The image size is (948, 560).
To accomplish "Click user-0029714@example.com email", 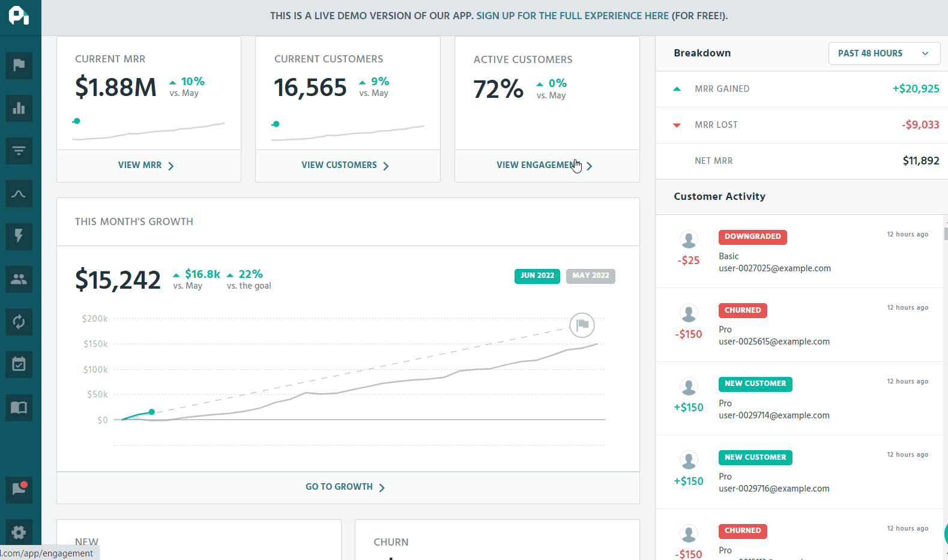I will tap(774, 415).
